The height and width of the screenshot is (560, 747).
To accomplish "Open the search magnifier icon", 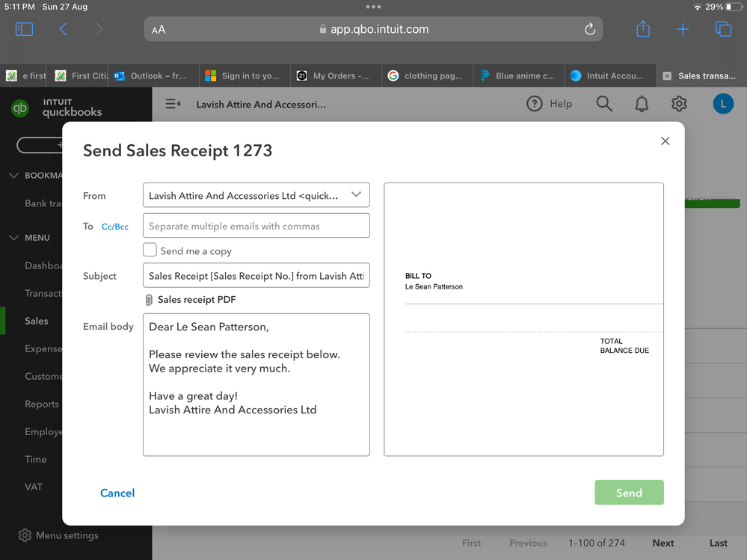I will [x=604, y=104].
